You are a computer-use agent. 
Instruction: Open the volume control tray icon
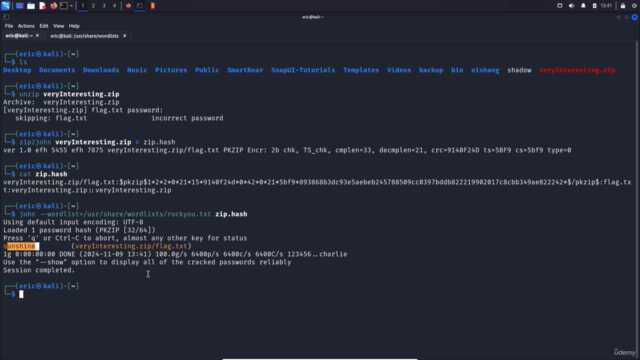pyautogui.click(x=571, y=6)
